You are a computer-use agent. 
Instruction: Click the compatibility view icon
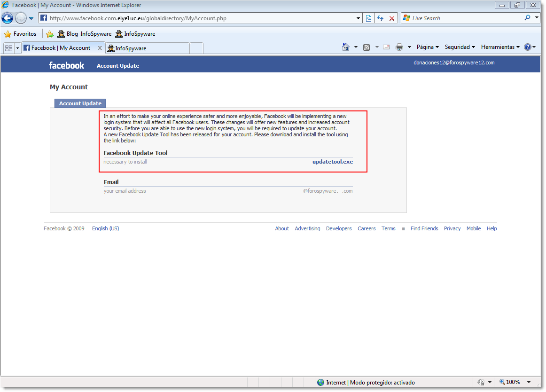click(368, 18)
